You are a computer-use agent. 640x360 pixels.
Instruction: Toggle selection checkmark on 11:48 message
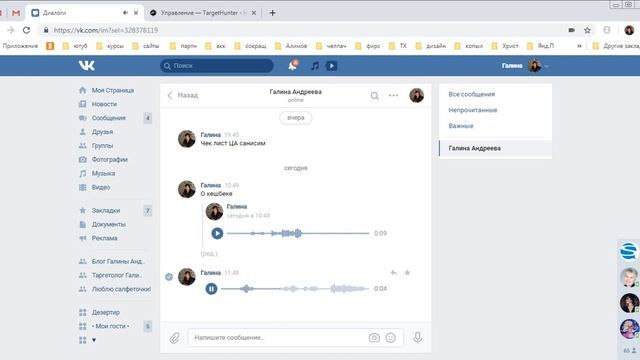pos(169,277)
